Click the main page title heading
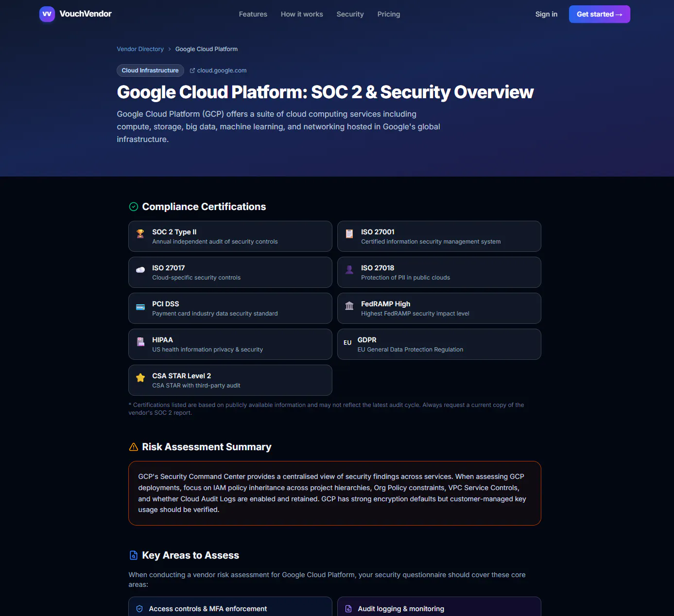The width and height of the screenshot is (674, 616). 326,92
